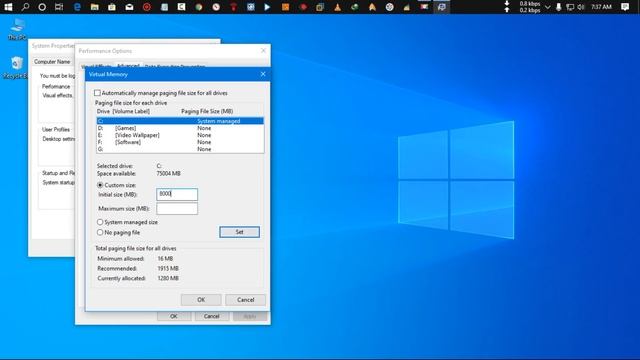Select the Custom size radio button
Image resolution: width=640 pixels, height=360 pixels.
100,185
